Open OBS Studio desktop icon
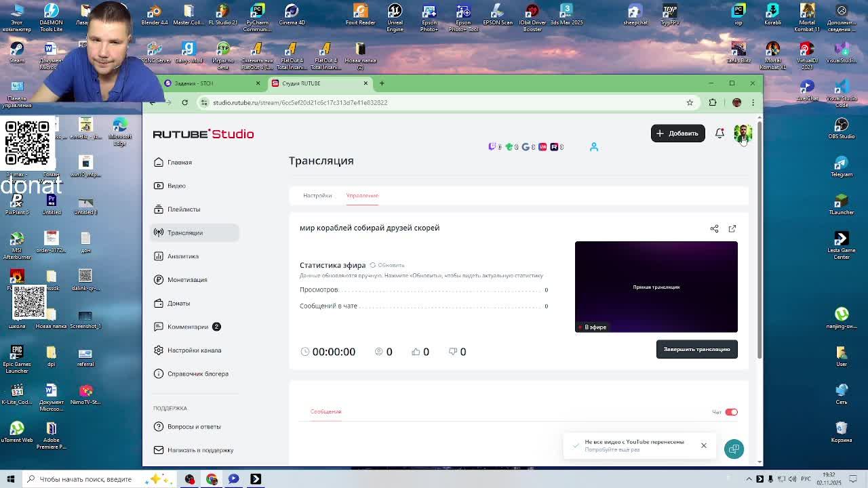The image size is (868, 488). (x=842, y=128)
